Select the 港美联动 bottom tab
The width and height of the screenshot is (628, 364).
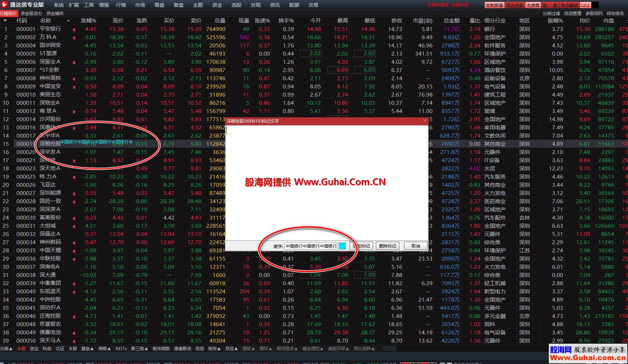(x=183, y=348)
